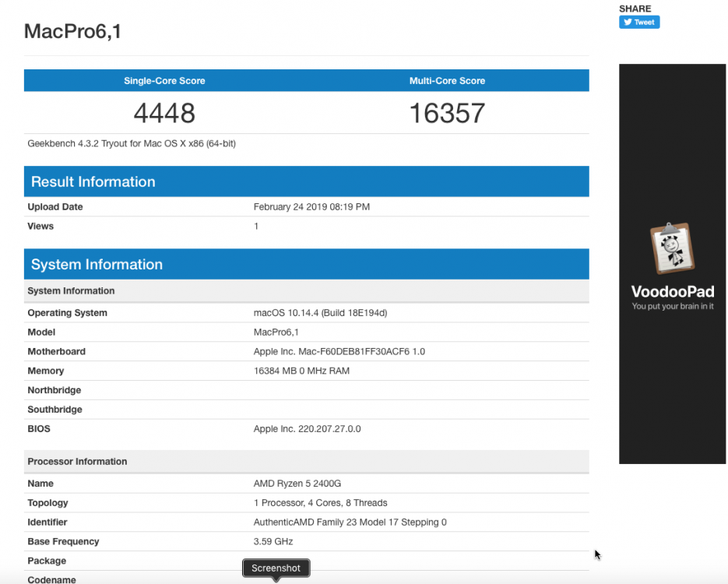This screenshot has height=584, width=728.
Task: Select the single-core score 4448
Action: click(164, 113)
